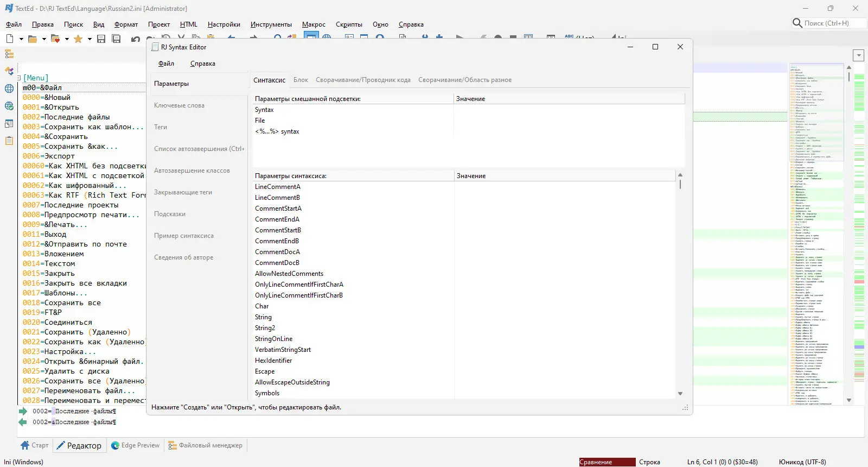Select Подсказки sidebar item
The image size is (868, 467).
pyautogui.click(x=199, y=214)
